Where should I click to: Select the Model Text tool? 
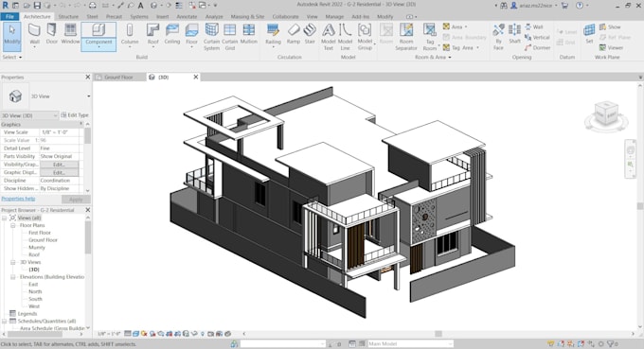click(329, 37)
